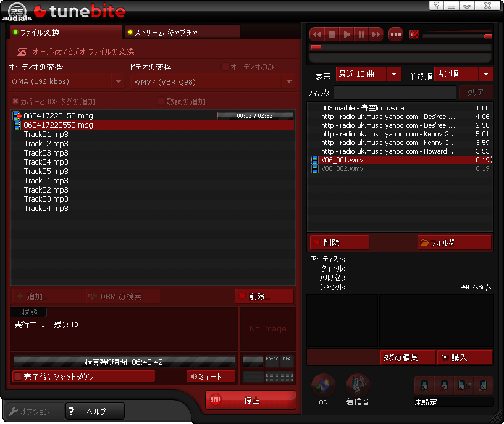Select 060417220553.mpg in the conversion list
This screenshot has width=504, height=424.
point(153,125)
